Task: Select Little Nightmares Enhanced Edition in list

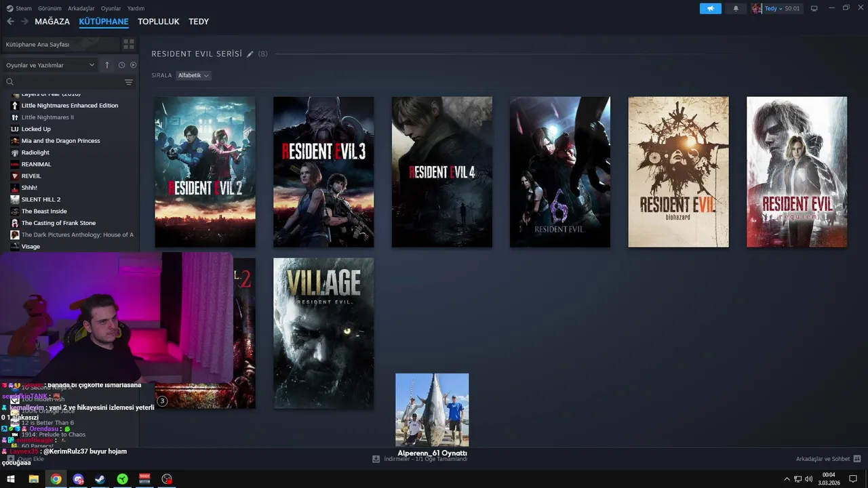Action: pos(70,106)
